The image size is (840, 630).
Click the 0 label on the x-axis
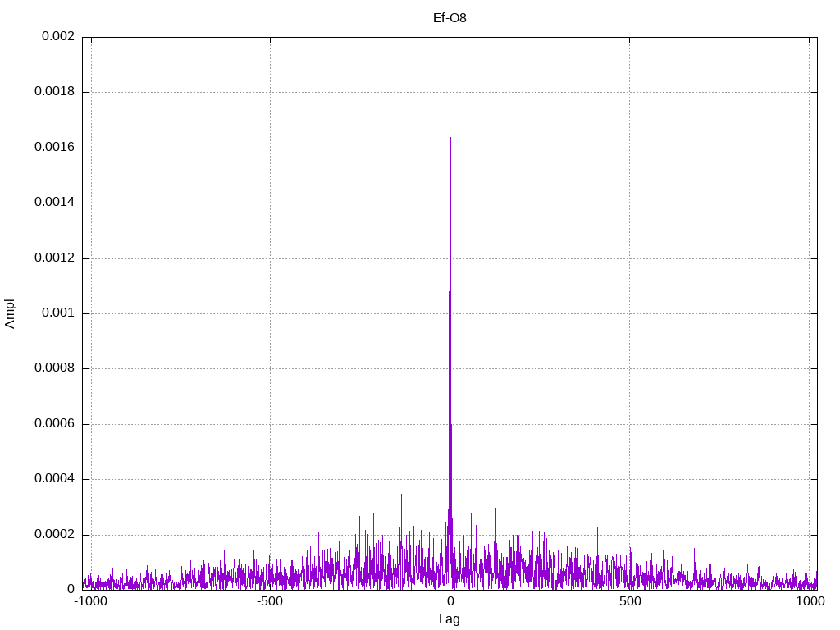pyautogui.click(x=450, y=601)
